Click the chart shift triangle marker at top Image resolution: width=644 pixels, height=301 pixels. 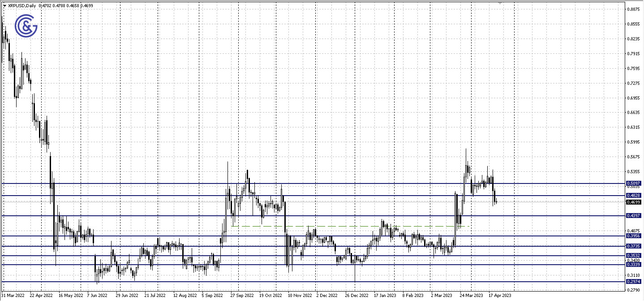500,4
